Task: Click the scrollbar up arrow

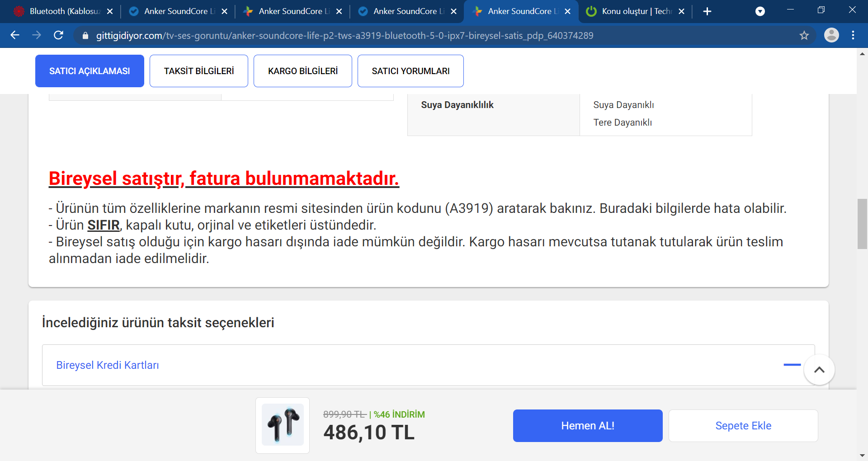Action: [862, 53]
